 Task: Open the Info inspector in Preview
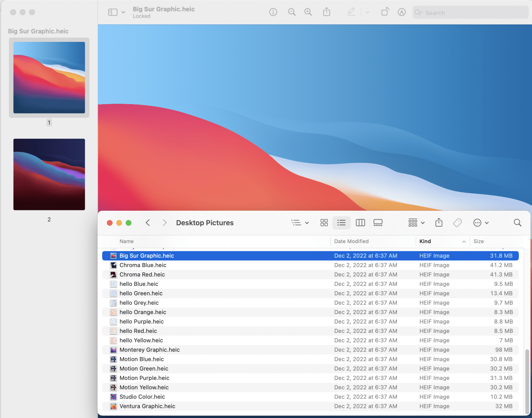tap(273, 12)
